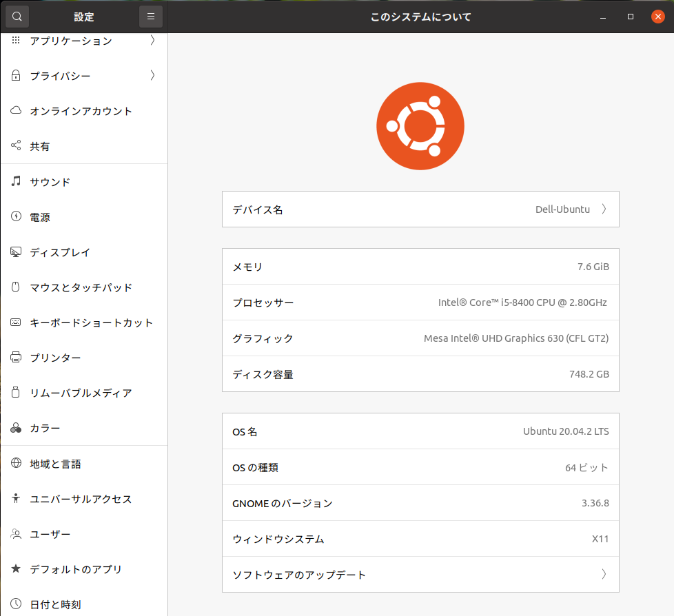Open リムーバブルメディア settings

(x=84, y=393)
